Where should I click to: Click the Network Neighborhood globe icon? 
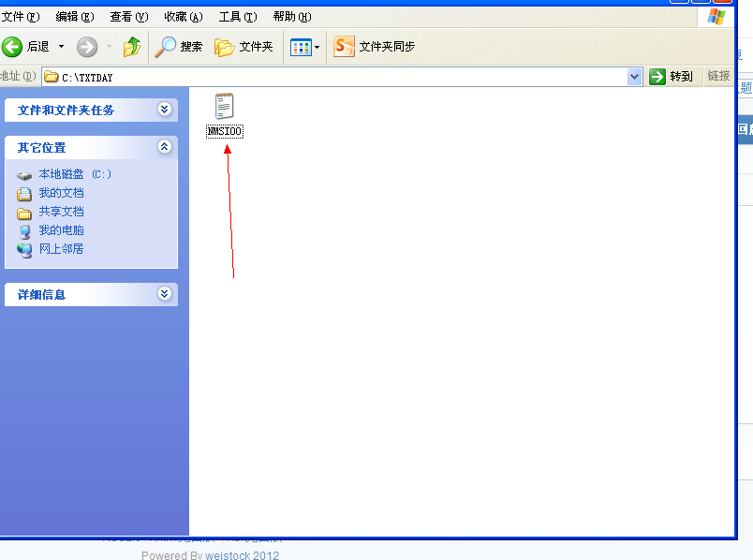pos(24,250)
